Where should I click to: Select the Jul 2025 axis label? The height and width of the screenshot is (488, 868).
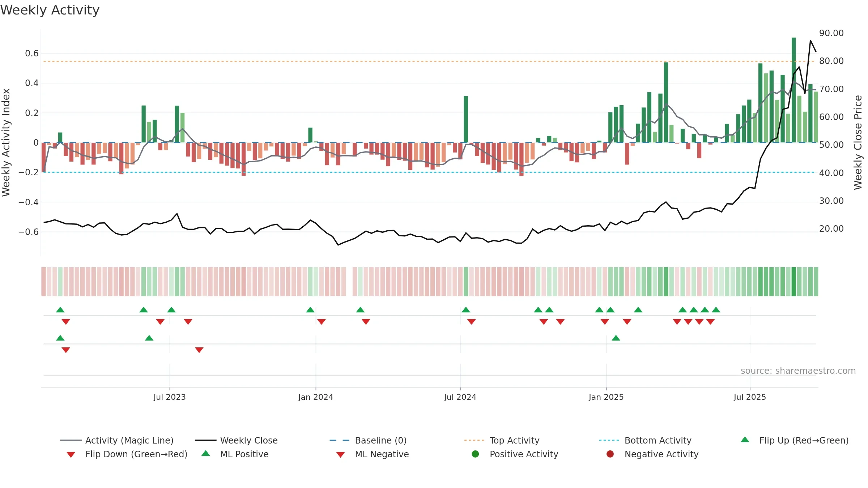pos(750,397)
